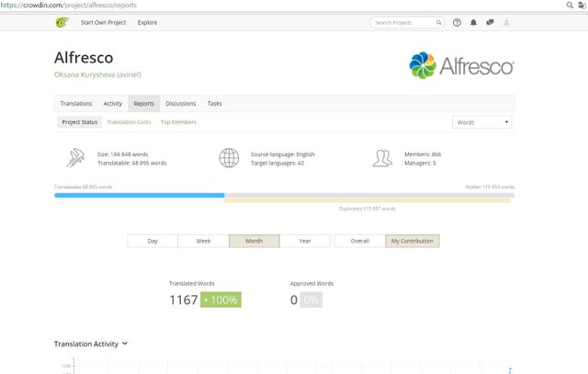
Task: Click the 1167 translated words value
Action: [184, 300]
